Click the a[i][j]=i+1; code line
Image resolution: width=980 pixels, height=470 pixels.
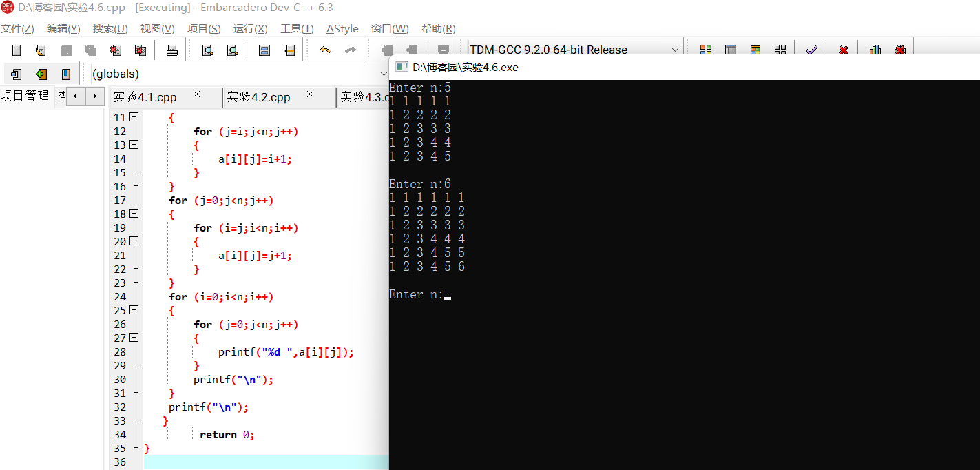tap(255, 159)
